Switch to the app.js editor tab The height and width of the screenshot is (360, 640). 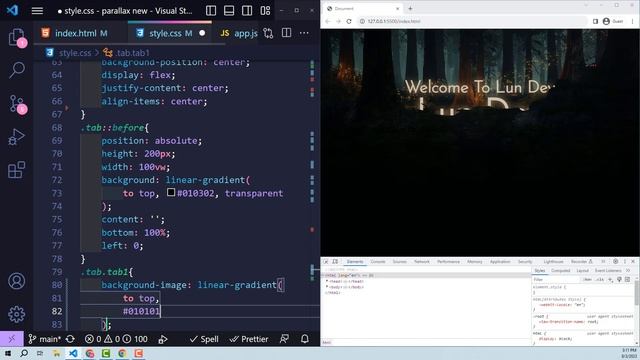pos(239,33)
